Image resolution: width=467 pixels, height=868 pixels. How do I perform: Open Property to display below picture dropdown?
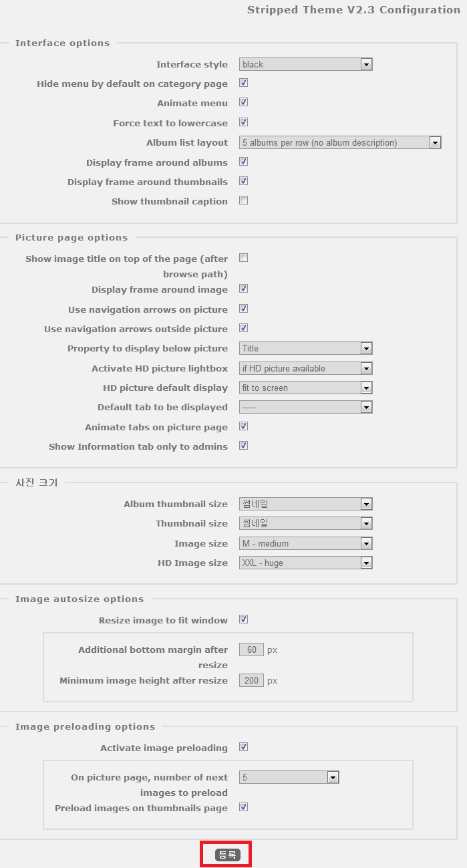tap(305, 348)
